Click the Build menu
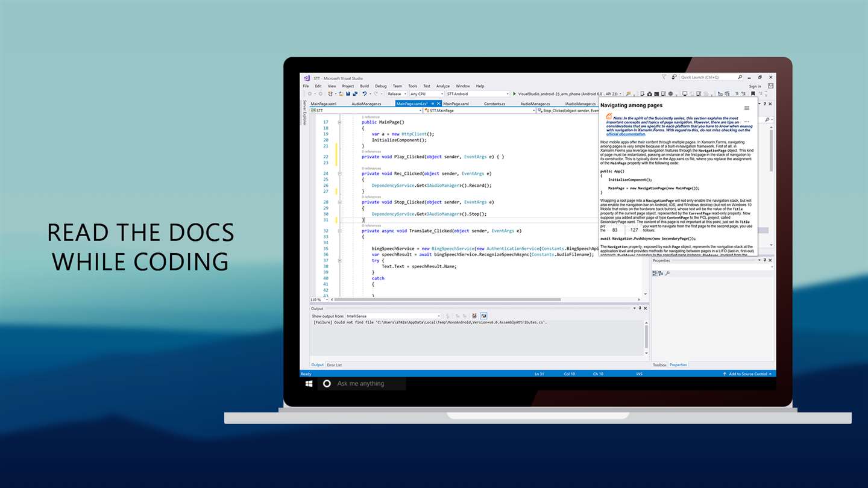 364,86
